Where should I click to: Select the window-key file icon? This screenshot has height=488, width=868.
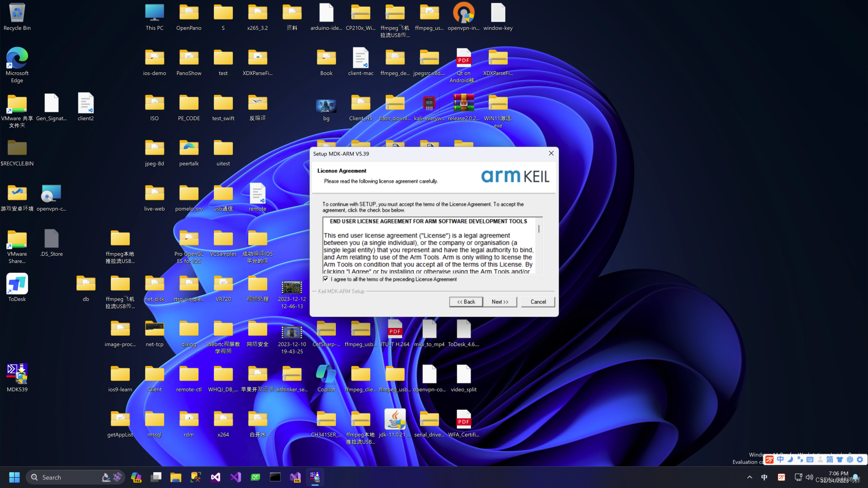click(498, 17)
